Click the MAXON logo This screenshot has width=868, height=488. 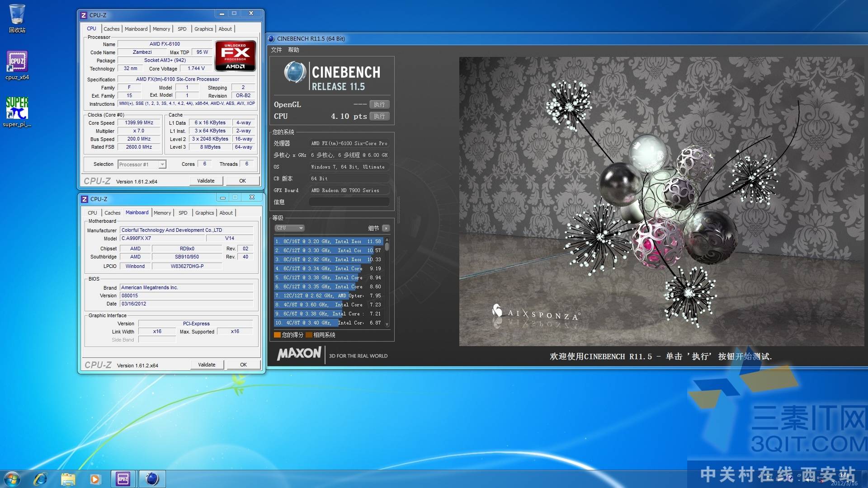click(x=299, y=354)
